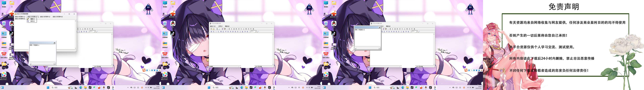Open the 自定义字符集1 menu
The height and width of the screenshot is (90, 644).
[x=20, y=17]
